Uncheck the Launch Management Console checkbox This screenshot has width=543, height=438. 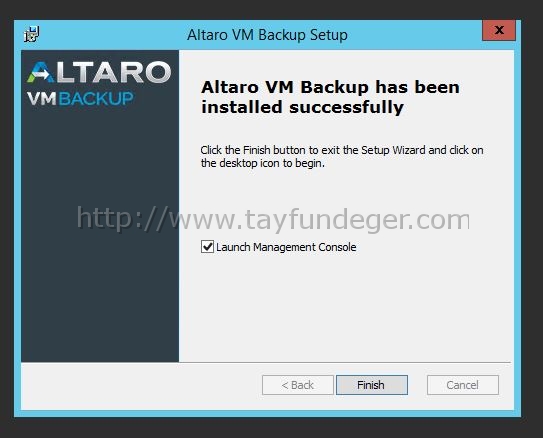point(207,247)
